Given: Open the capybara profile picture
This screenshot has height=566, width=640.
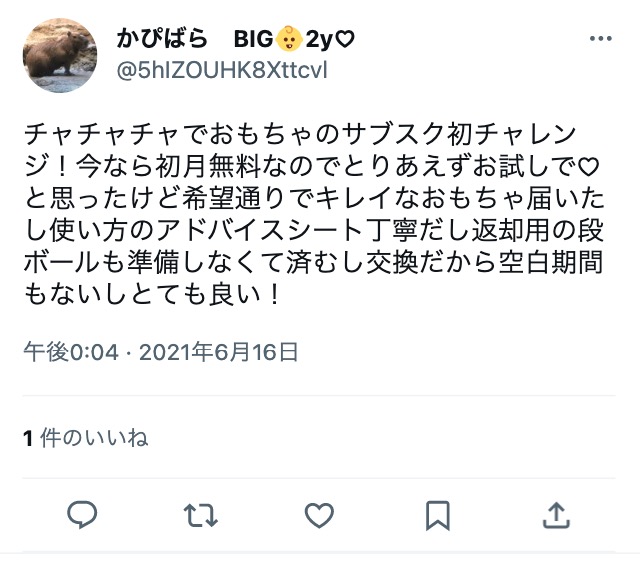Looking at the screenshot, I should point(60,55).
